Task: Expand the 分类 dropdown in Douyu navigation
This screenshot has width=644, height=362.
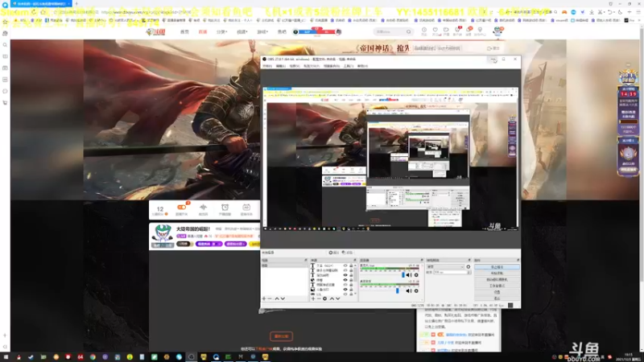Action: click(x=222, y=31)
